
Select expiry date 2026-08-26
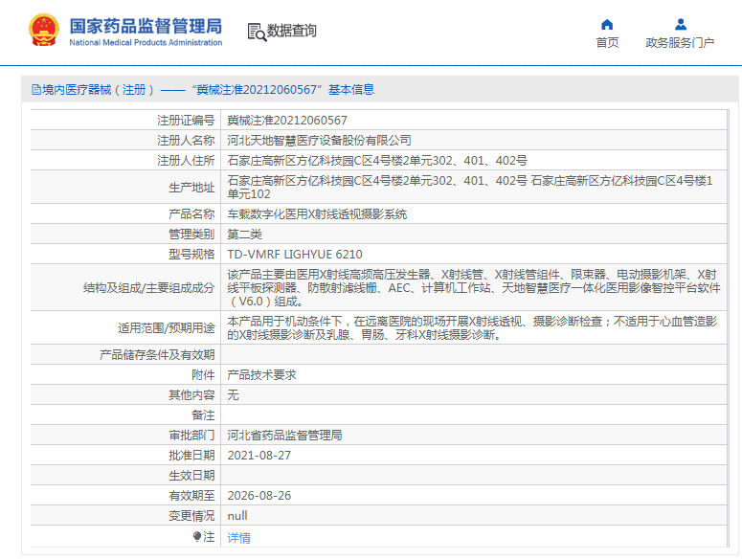pos(259,496)
